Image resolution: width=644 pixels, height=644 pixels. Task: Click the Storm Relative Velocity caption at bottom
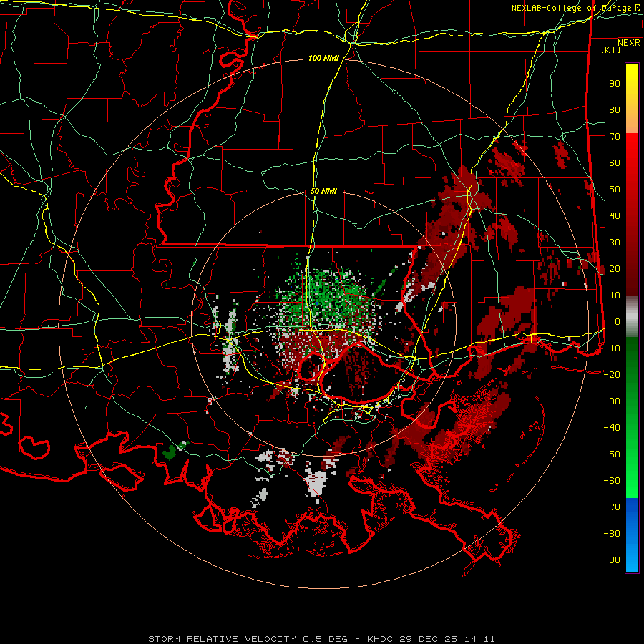321,639
